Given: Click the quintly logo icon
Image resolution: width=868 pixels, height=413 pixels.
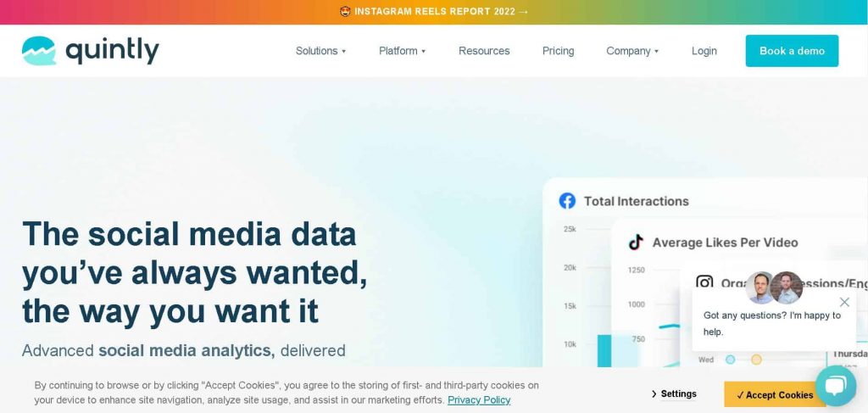Looking at the screenshot, I should pyautogui.click(x=39, y=51).
